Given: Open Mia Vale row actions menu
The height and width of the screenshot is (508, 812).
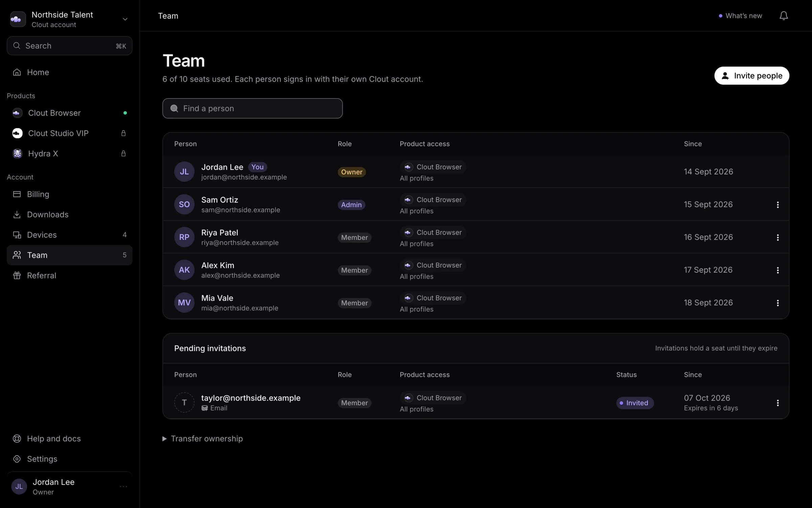Looking at the screenshot, I should [x=777, y=303].
